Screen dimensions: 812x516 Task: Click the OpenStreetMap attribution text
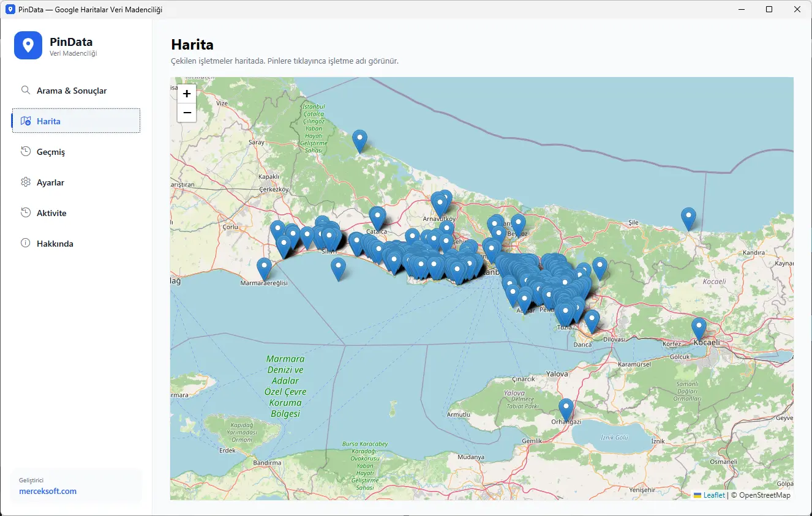(x=765, y=495)
